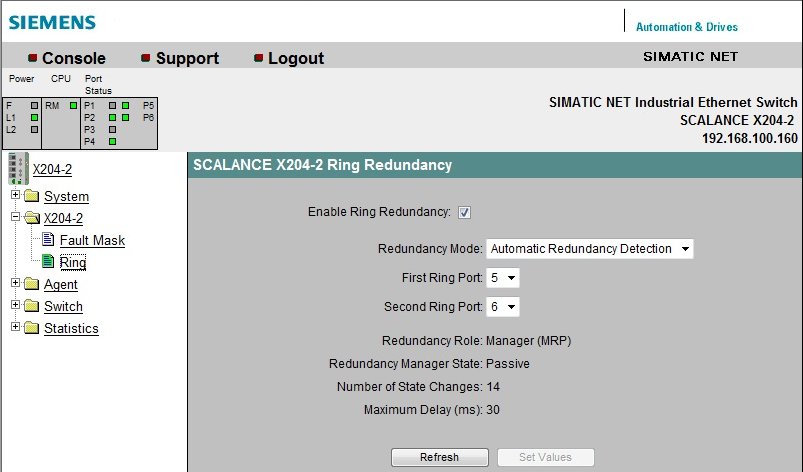This screenshot has width=803, height=472.
Task: Open the First Ring Port dropdown
Action: [x=502, y=278]
